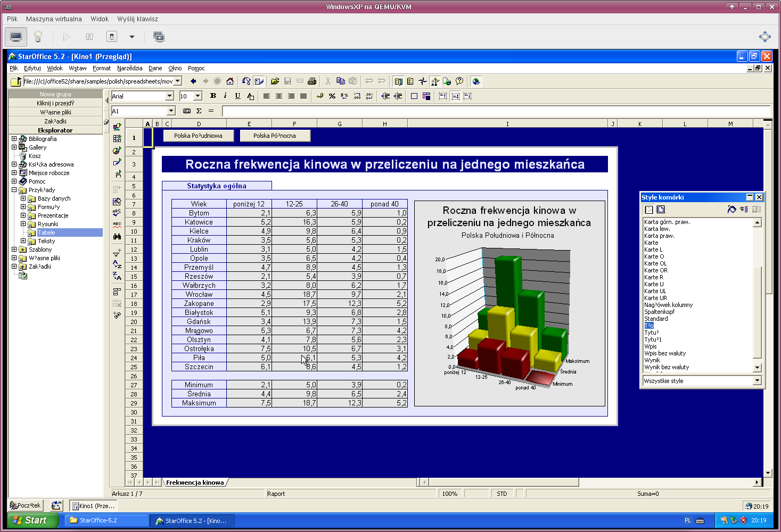Toggle Bold formatting
Screen dimensions: 781x532
tap(213, 96)
